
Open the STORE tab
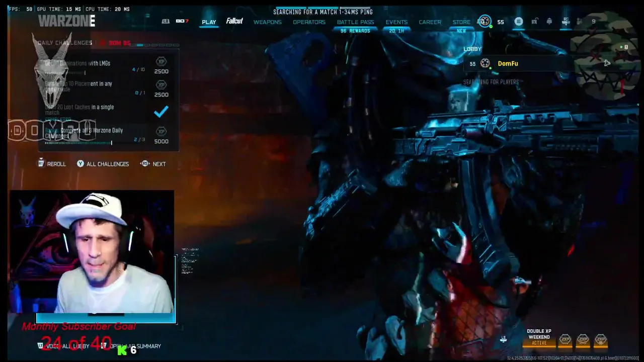461,22
